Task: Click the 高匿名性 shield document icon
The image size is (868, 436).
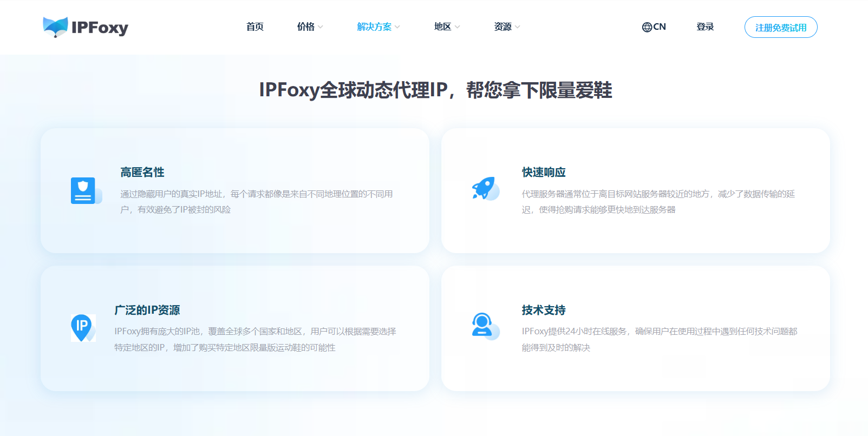Action: 86,191
